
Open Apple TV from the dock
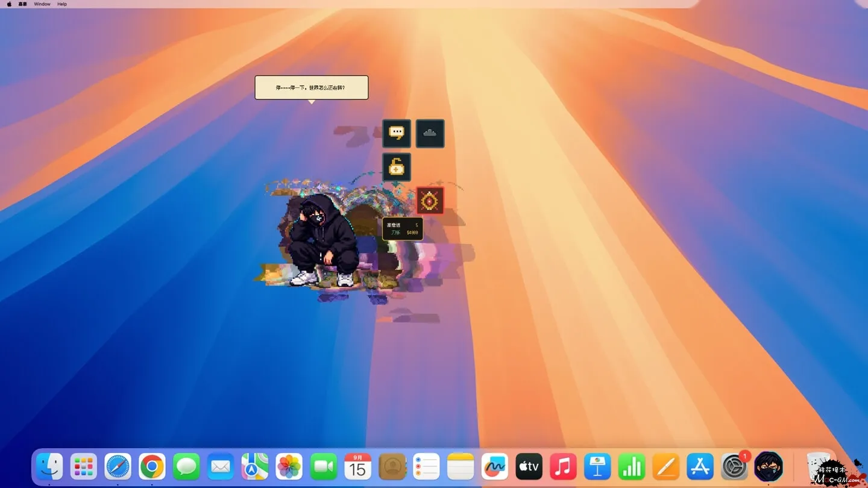(529, 467)
